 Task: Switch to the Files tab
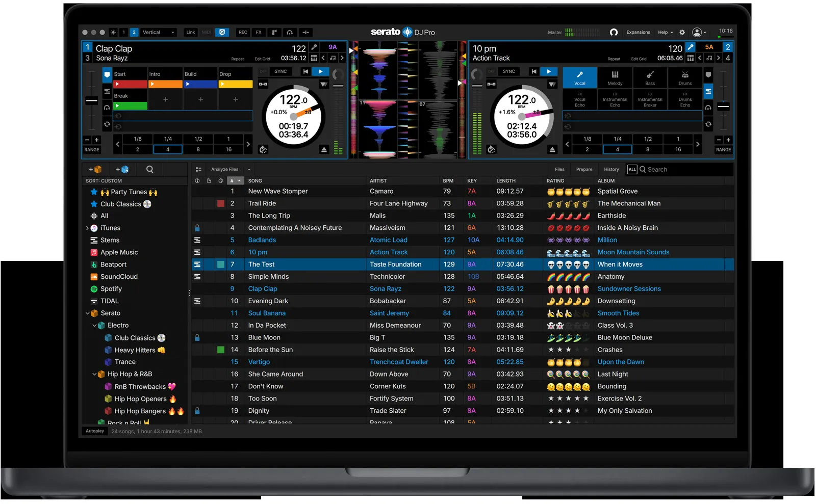(x=559, y=170)
